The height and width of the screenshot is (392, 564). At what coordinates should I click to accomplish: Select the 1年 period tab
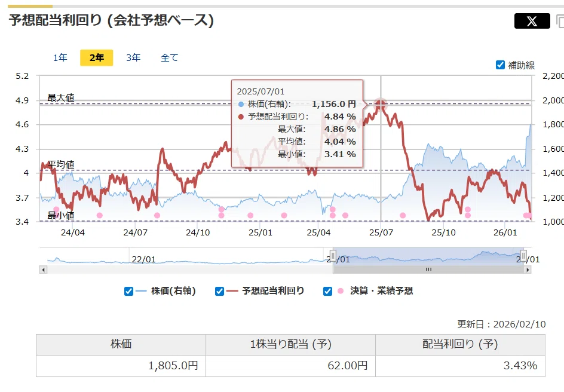coord(60,57)
